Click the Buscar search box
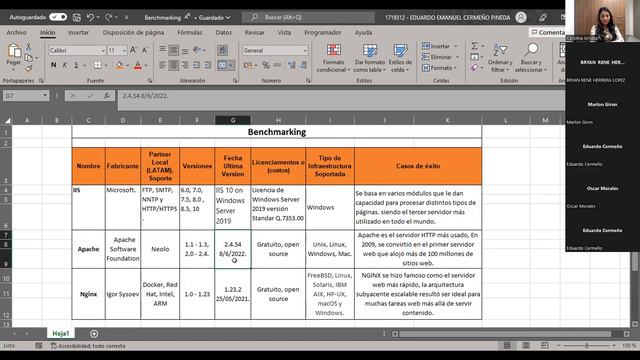Screen dimensions: 640x360 308,17
